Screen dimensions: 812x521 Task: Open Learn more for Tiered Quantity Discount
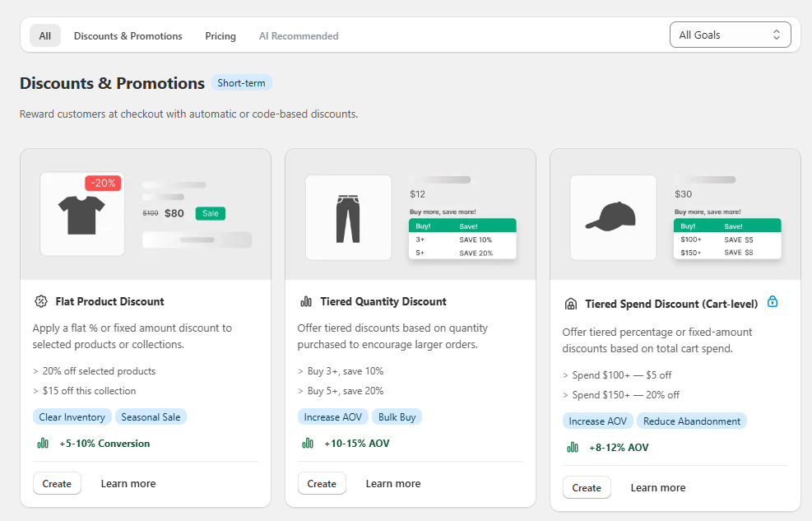pyautogui.click(x=392, y=483)
